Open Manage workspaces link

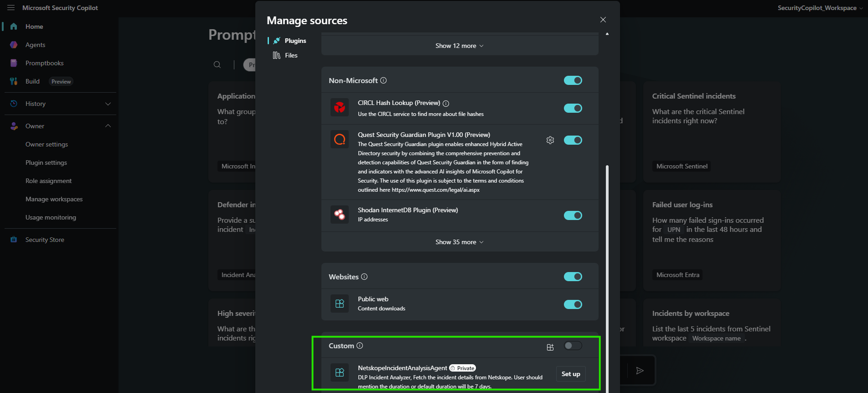(54, 199)
